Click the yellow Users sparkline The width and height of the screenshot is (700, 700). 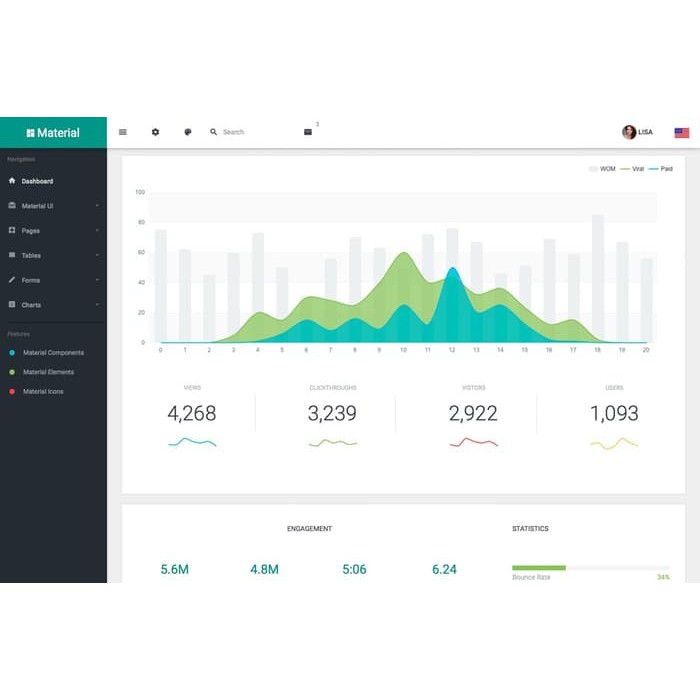pos(614,443)
